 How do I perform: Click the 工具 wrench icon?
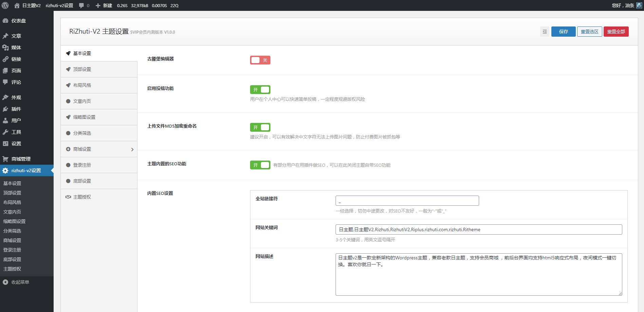(5, 132)
